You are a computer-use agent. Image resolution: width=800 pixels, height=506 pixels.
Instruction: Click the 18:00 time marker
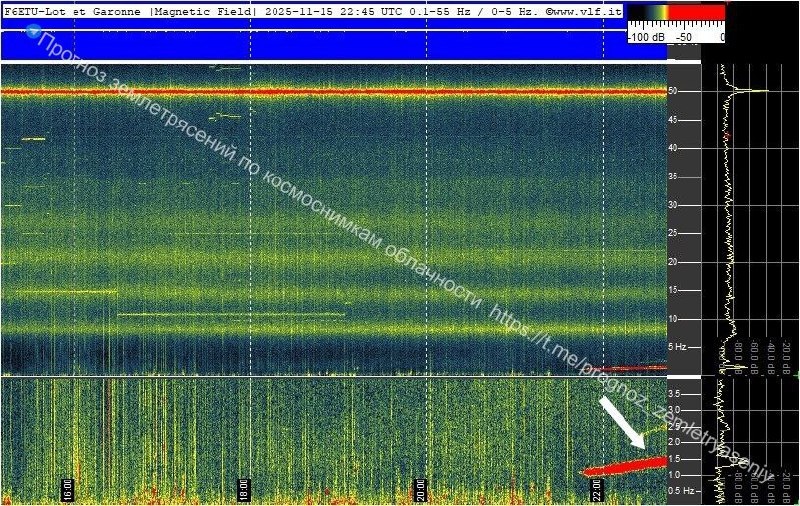[x=244, y=490]
